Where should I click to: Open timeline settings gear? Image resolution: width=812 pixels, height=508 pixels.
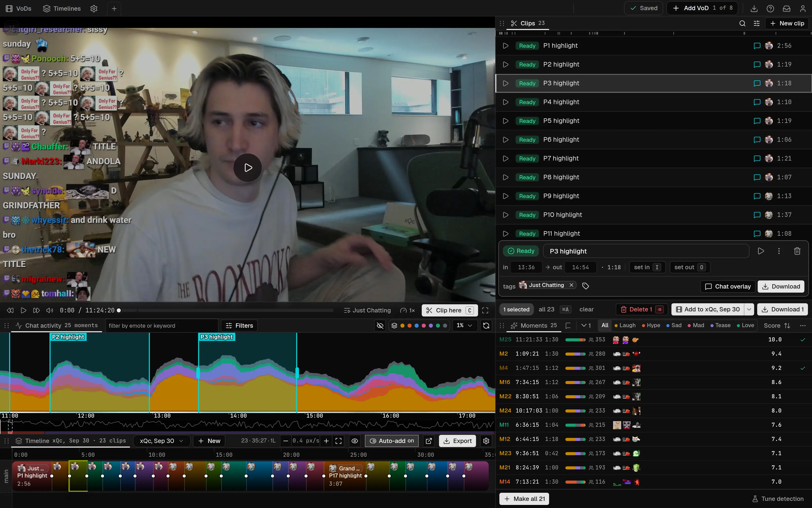[x=486, y=441]
